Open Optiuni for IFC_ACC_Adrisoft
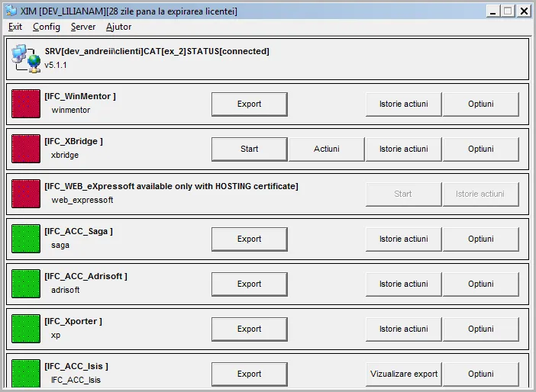The height and width of the screenshot is (392, 536). 481,284
